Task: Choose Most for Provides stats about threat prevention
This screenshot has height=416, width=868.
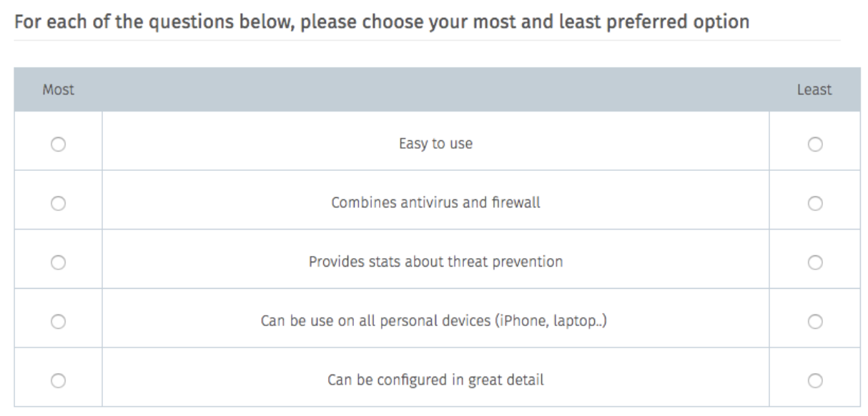Action: click(x=58, y=262)
